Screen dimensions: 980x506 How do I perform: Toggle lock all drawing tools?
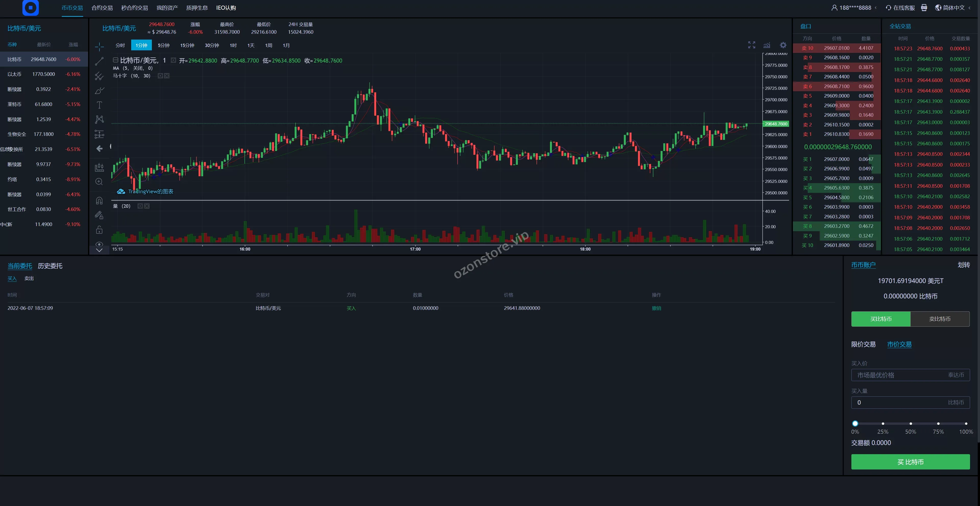pos(99,230)
